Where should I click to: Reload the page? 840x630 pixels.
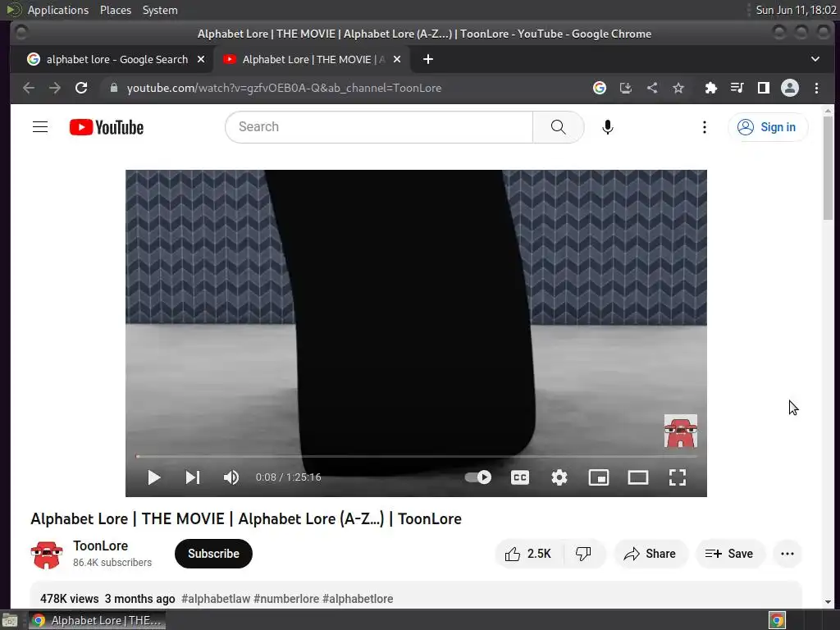(x=81, y=88)
